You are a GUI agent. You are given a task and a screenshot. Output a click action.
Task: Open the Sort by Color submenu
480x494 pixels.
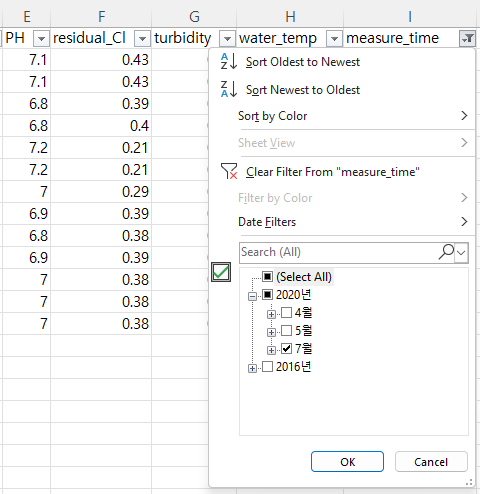pos(342,116)
